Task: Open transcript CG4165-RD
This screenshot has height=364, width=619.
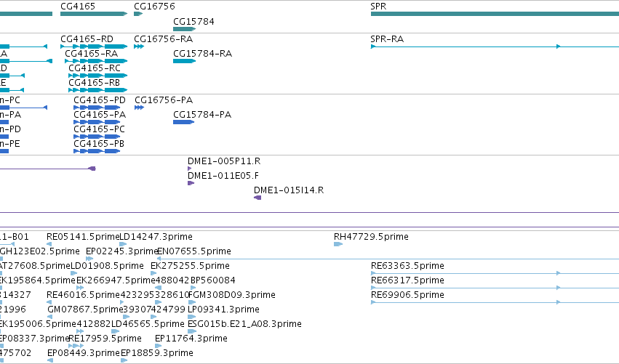Action: (87, 39)
